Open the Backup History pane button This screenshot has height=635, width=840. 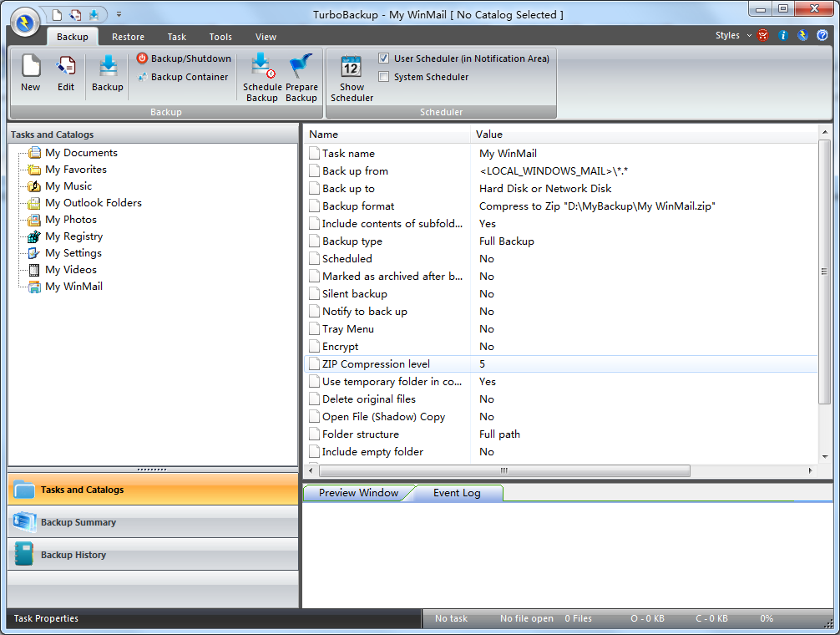click(153, 555)
